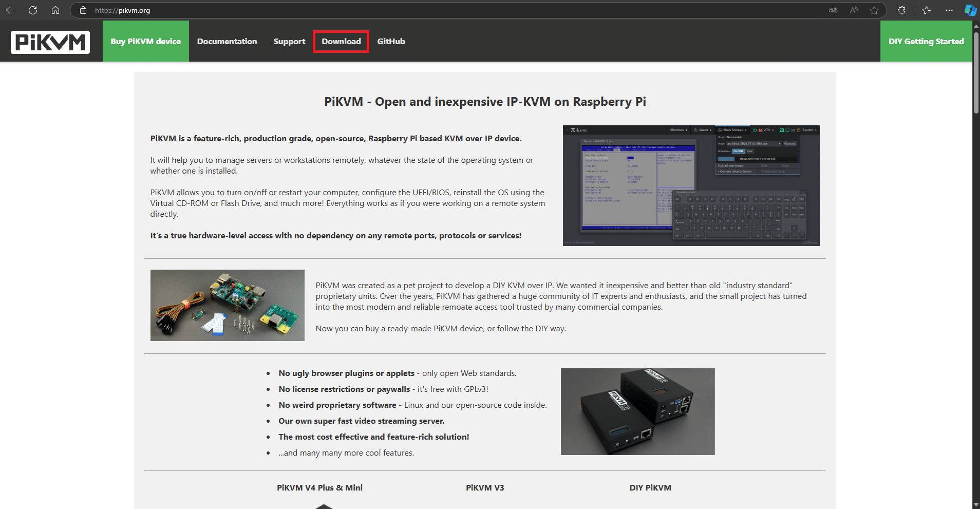Open the DIY kit components photo
The height and width of the screenshot is (509, 980).
[x=228, y=305]
